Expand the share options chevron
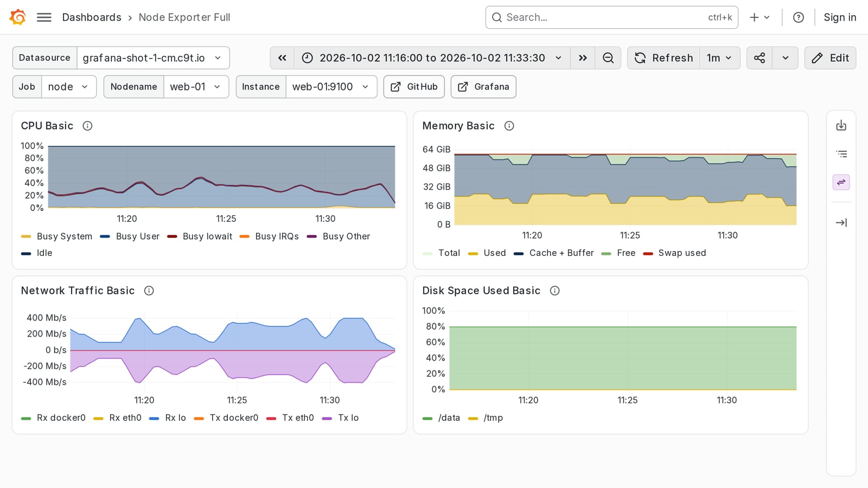This screenshot has width=868, height=488. point(785,58)
